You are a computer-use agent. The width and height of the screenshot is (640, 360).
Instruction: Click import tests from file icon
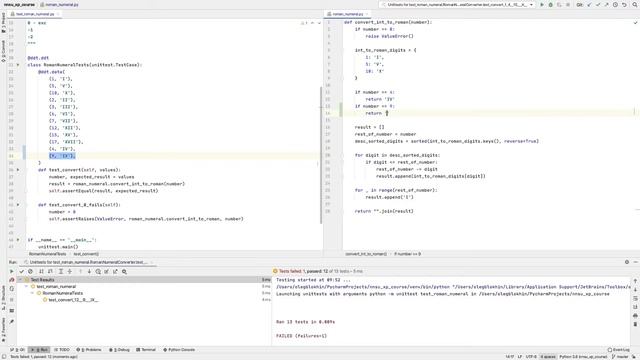(107, 271)
